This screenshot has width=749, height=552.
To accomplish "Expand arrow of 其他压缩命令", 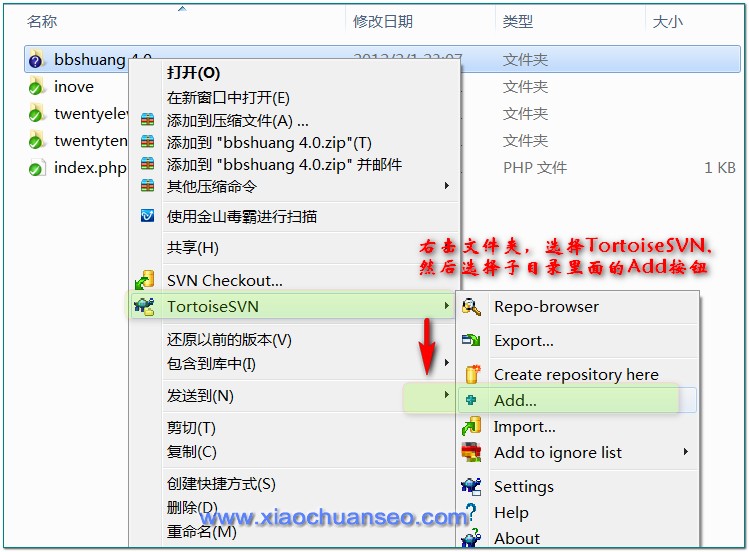I will (x=446, y=185).
